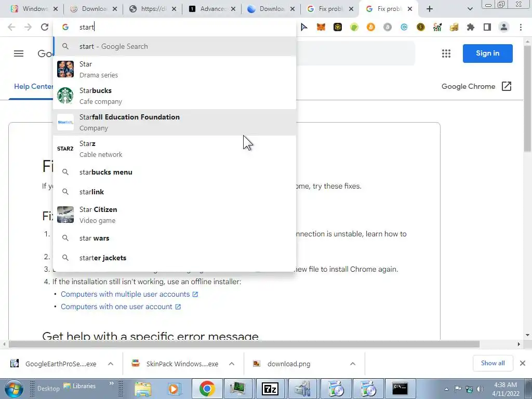The height and width of the screenshot is (399, 532).
Task: Go back to previous page
Action: click(11, 27)
